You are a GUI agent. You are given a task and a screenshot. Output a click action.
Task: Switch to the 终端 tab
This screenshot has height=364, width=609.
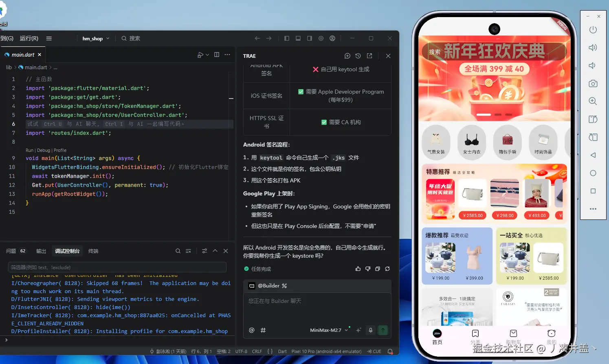93,251
